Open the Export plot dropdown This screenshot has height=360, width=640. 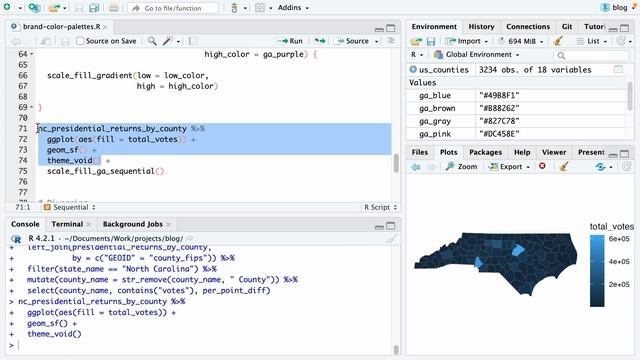510,167
